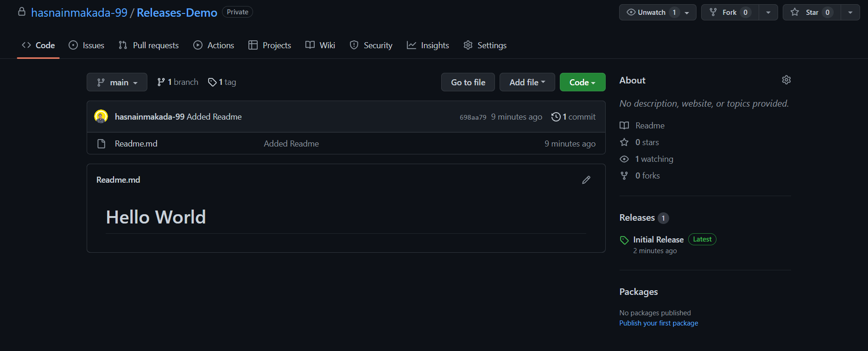Image resolution: width=868 pixels, height=351 pixels.
Task: Open the Projects tab
Action: 270,45
